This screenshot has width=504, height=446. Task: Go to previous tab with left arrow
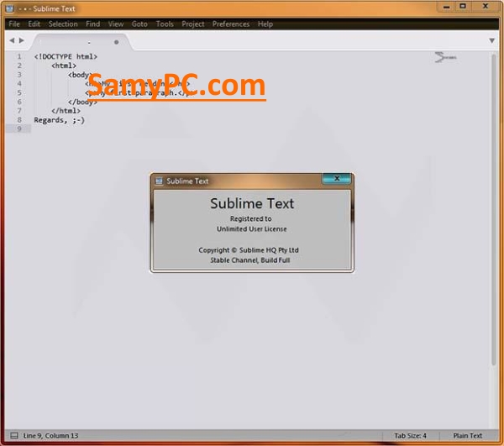coord(12,40)
